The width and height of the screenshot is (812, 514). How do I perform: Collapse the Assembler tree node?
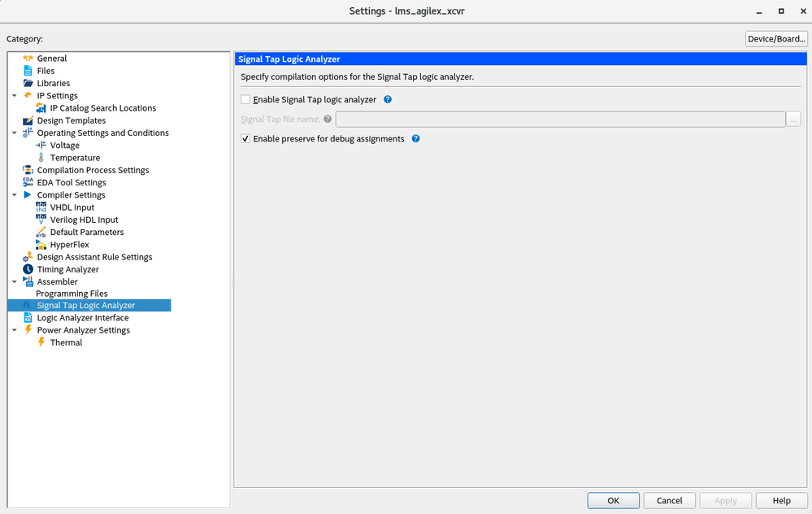[x=15, y=282]
